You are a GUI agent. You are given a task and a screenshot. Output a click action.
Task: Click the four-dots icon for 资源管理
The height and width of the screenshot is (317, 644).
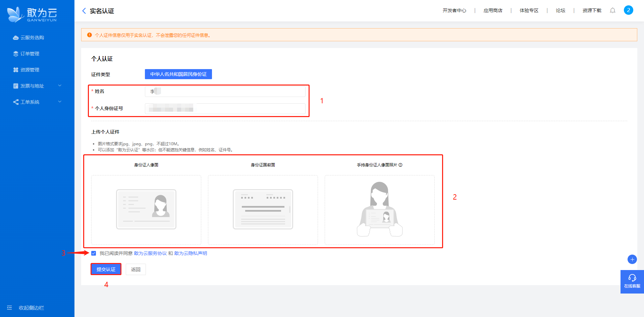[15, 70]
